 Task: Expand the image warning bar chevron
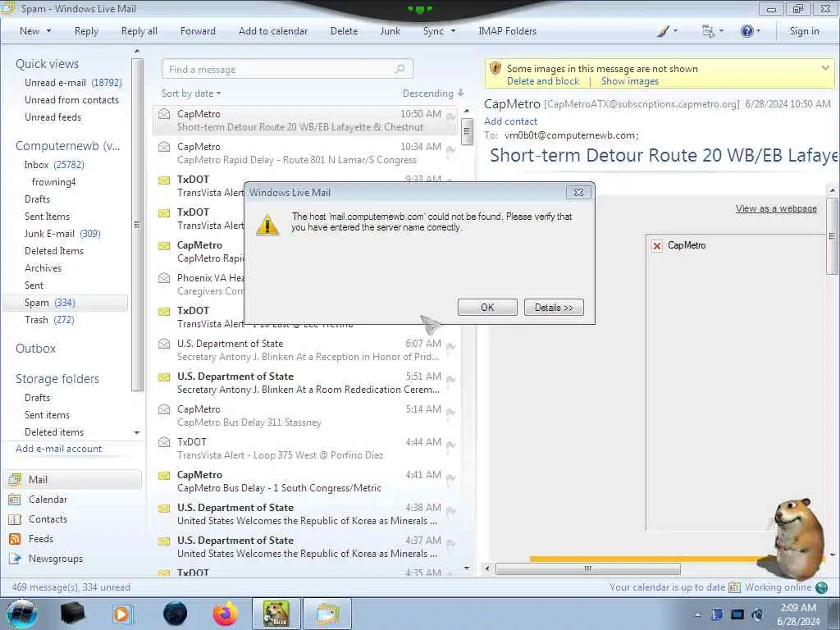coord(825,68)
